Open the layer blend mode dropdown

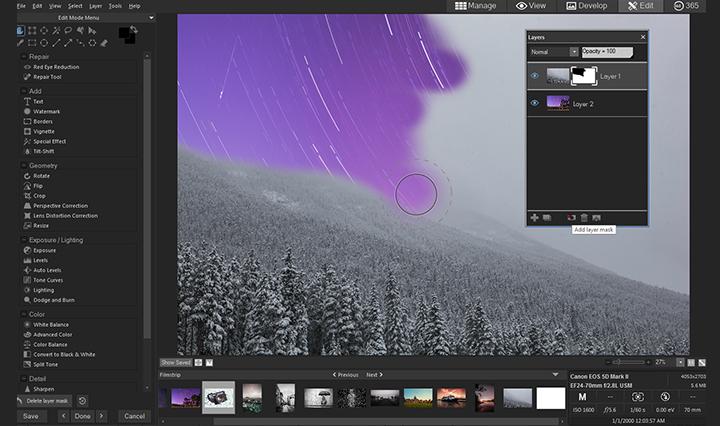pyautogui.click(x=553, y=51)
